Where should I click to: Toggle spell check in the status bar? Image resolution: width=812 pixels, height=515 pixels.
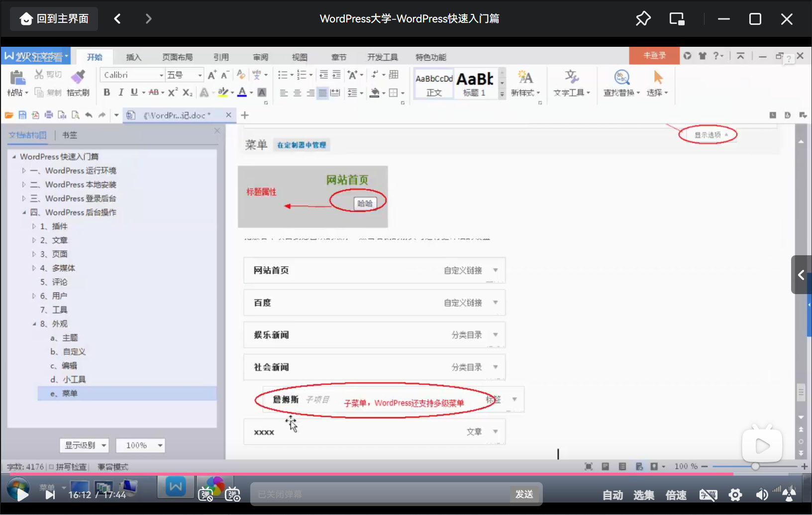click(x=68, y=467)
